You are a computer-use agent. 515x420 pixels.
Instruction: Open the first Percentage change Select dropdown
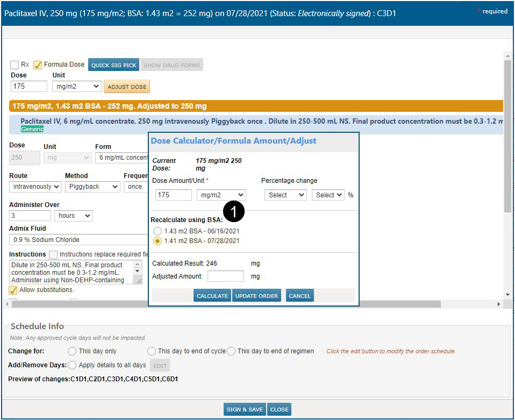coord(285,195)
